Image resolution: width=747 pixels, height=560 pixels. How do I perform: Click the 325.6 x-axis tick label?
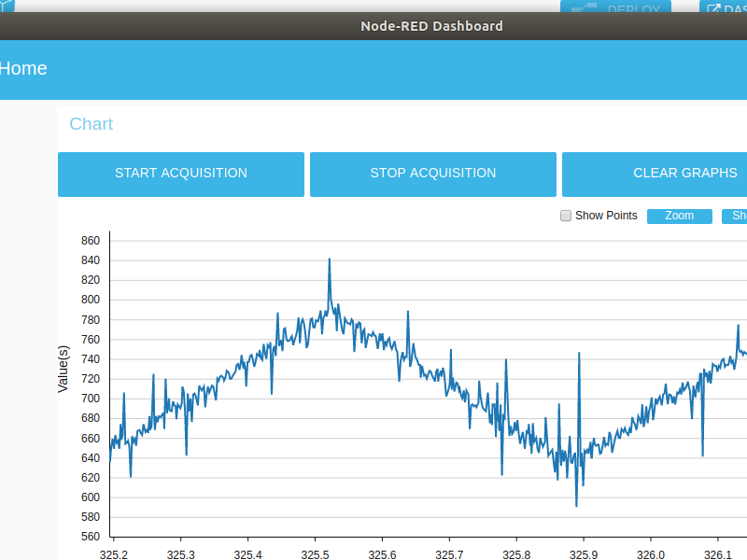click(x=383, y=554)
